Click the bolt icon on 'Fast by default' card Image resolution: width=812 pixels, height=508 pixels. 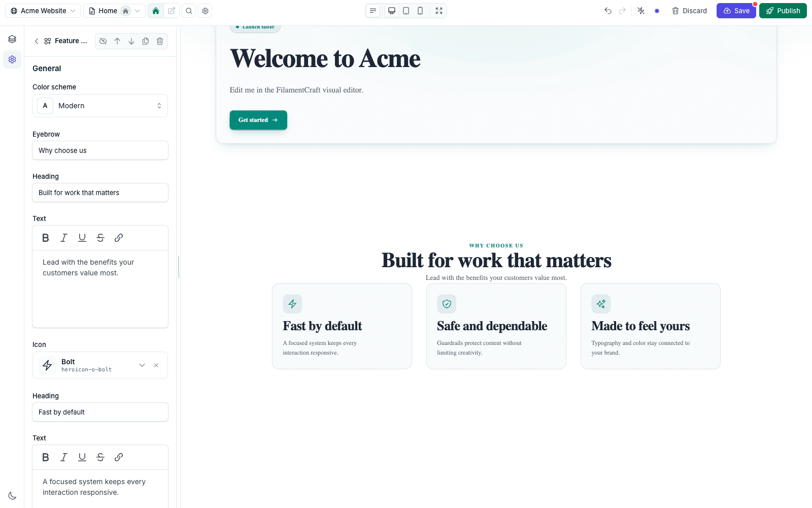click(292, 304)
